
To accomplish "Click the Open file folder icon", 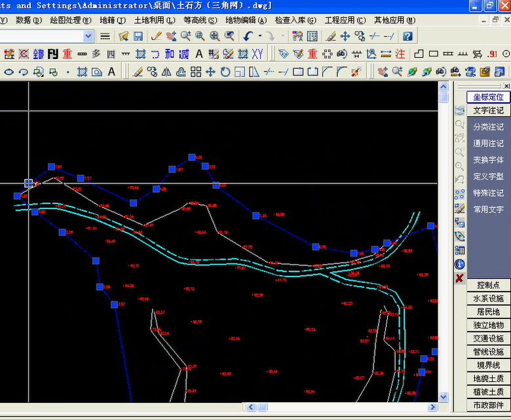I will click(x=124, y=36).
